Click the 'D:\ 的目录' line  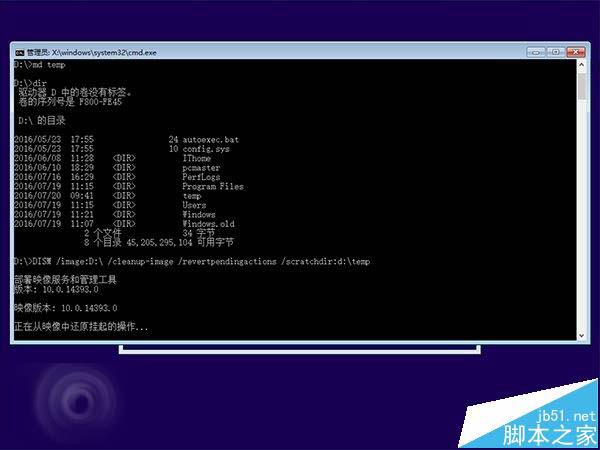pos(42,121)
